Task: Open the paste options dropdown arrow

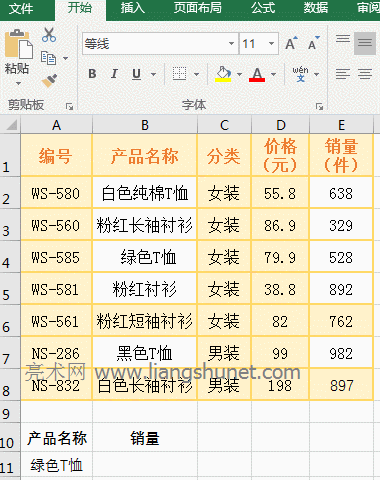Action: pyautogui.click(x=18, y=83)
